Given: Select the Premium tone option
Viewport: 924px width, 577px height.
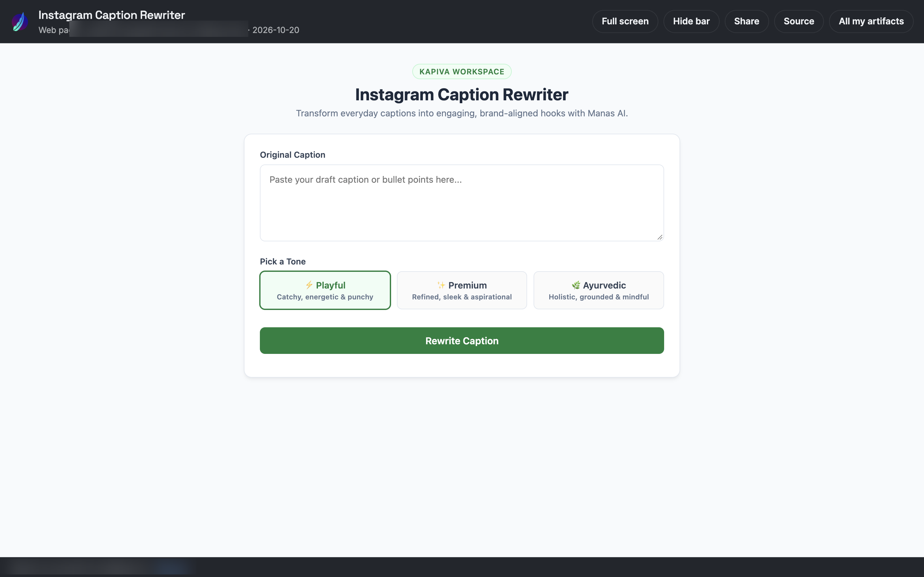Looking at the screenshot, I should pos(462,290).
